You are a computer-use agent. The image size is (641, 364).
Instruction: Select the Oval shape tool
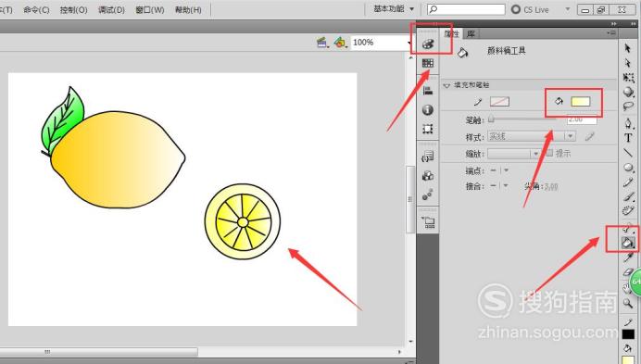point(628,168)
